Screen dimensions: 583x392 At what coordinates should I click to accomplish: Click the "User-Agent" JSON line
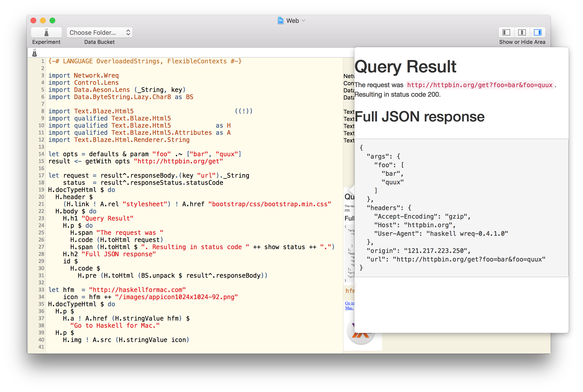(441, 233)
